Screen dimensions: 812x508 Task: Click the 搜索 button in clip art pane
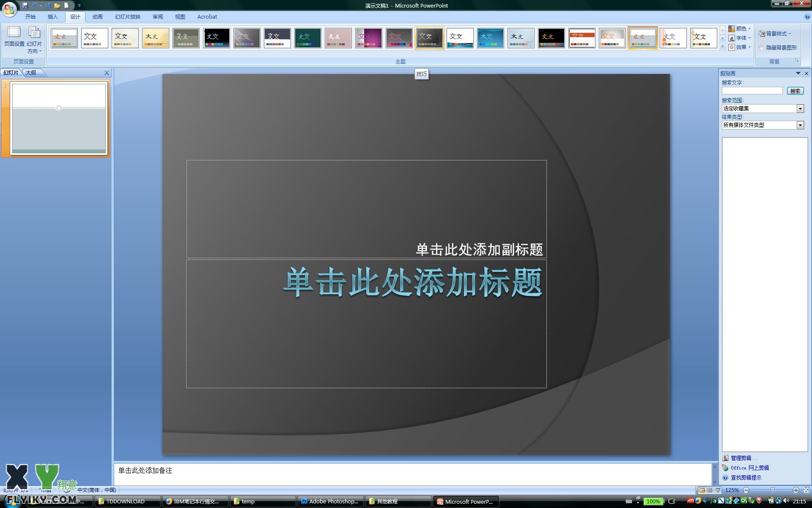point(795,91)
